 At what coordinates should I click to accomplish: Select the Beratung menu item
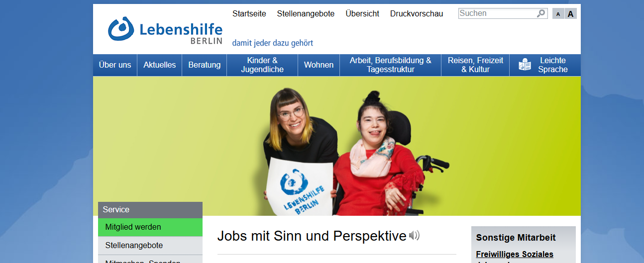point(205,65)
